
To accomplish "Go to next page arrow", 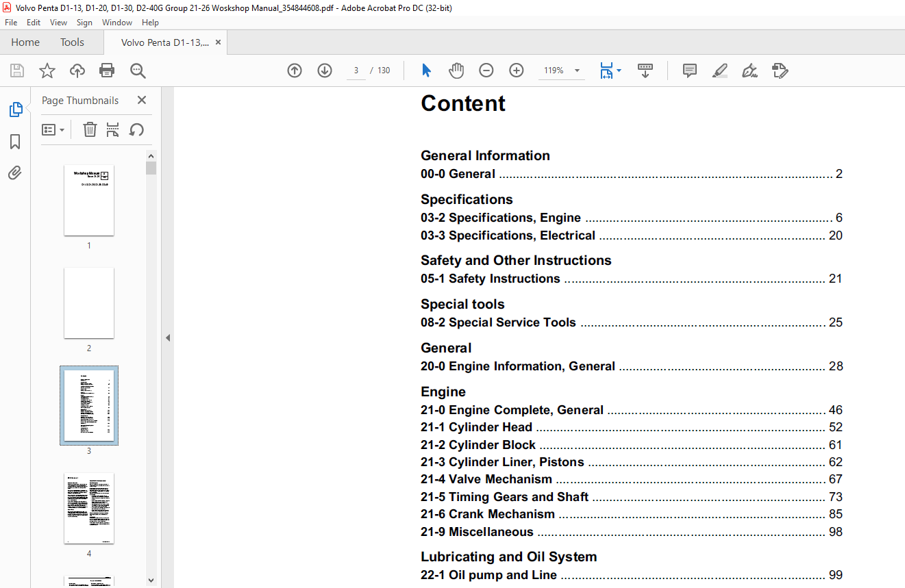I will click(325, 71).
